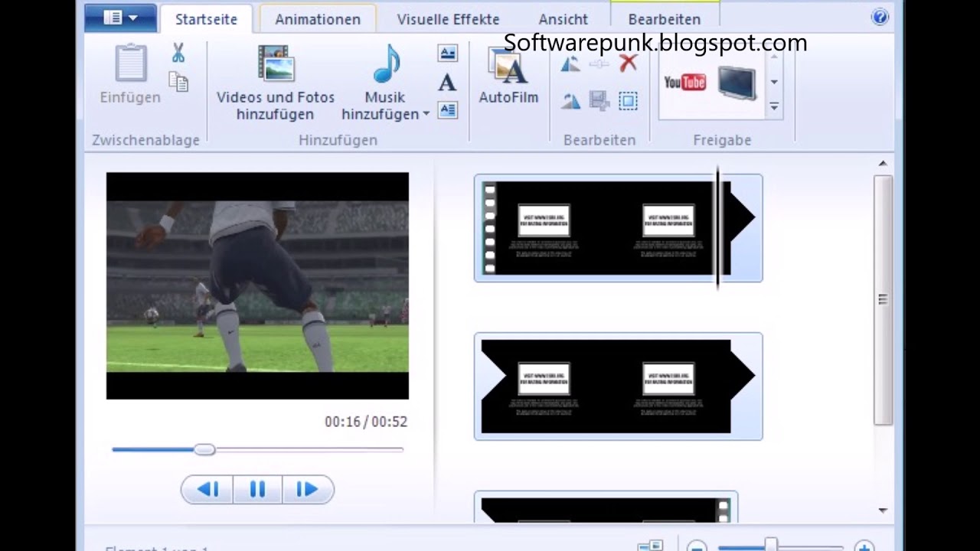
Task: Add a title with the top text icon
Action: tap(448, 53)
